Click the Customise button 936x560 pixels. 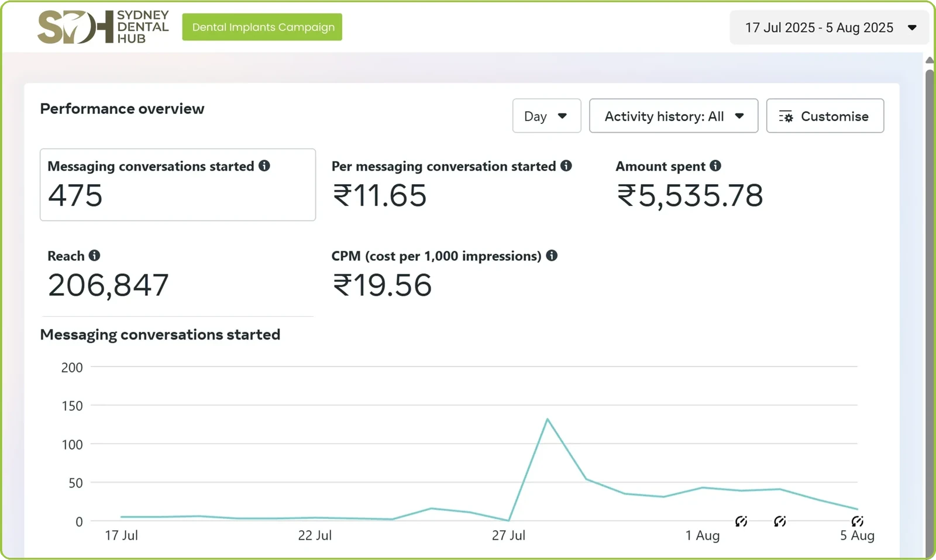pos(825,116)
